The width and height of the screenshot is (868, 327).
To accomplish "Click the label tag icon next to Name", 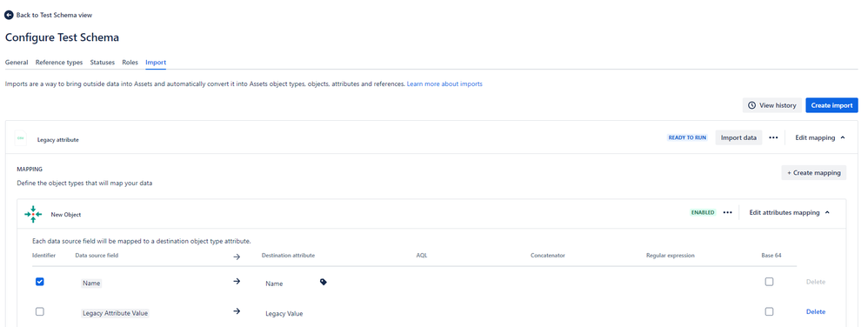I will click(324, 282).
